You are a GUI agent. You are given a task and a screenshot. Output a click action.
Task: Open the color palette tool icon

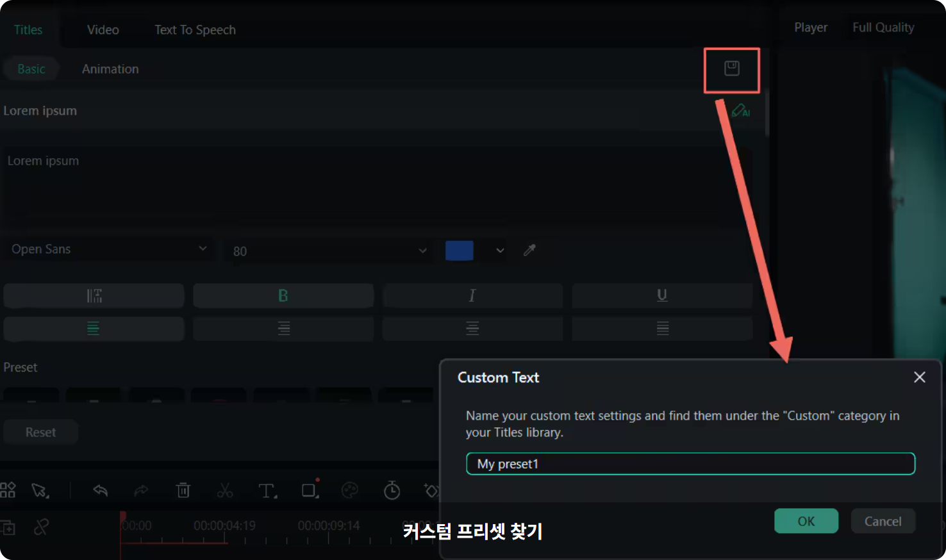point(350,491)
